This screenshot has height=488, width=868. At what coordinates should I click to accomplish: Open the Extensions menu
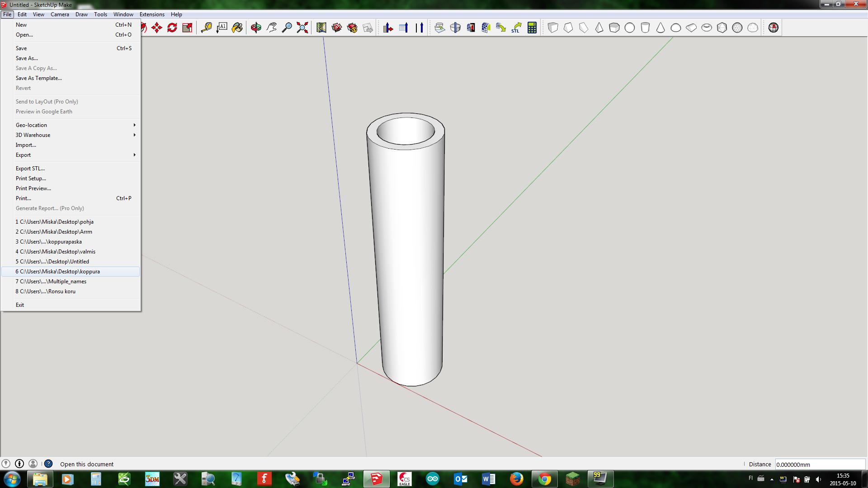coord(152,14)
